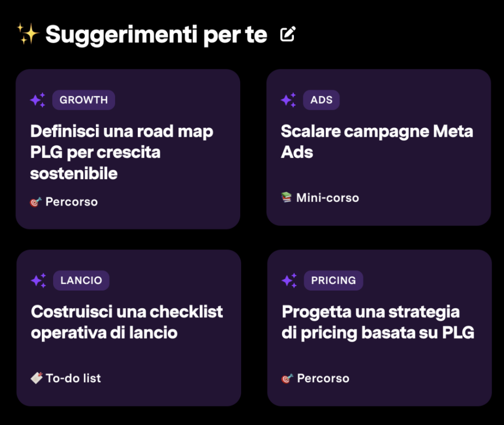Select the GROWTH category tag

[84, 100]
